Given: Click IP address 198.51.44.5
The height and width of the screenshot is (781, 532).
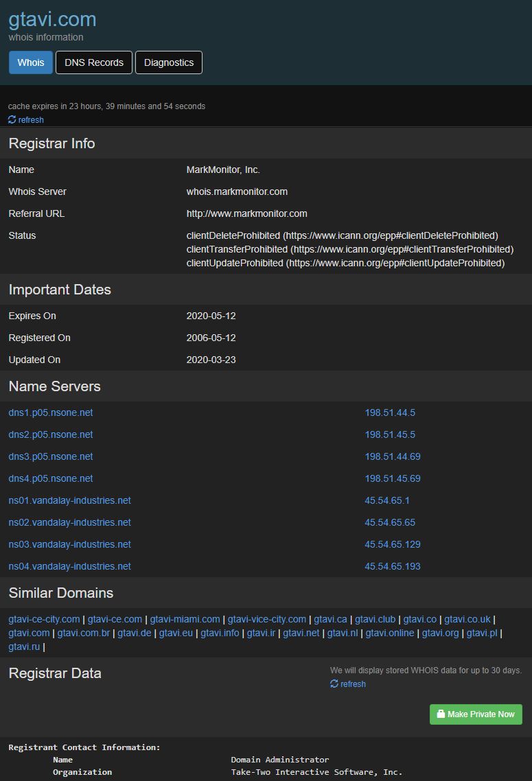Looking at the screenshot, I should click(390, 412).
